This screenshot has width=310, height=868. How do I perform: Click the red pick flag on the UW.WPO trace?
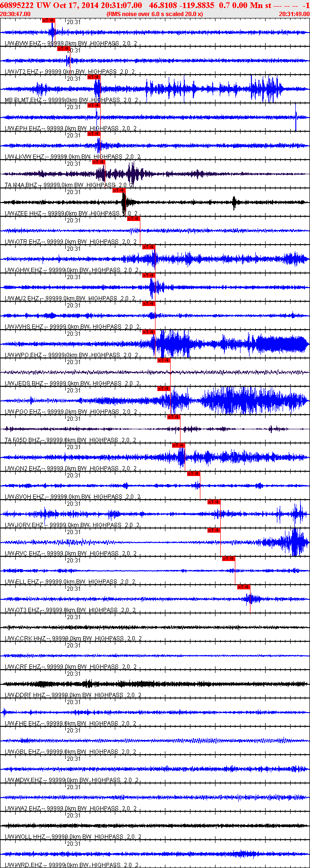point(149,332)
